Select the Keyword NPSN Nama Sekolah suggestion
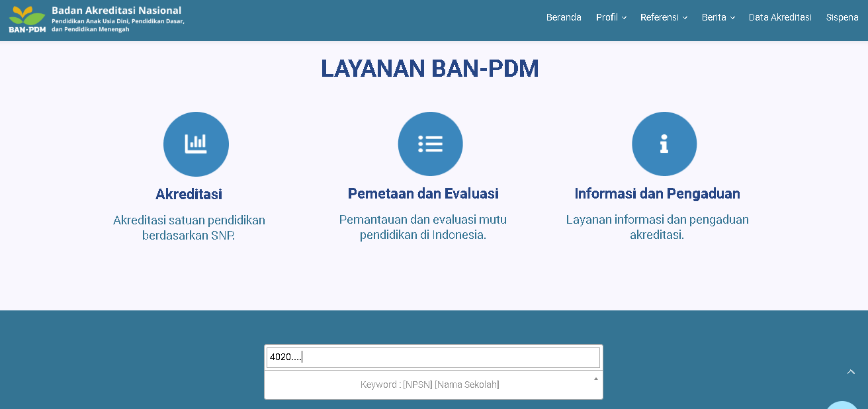This screenshot has height=409, width=868. 430,385
